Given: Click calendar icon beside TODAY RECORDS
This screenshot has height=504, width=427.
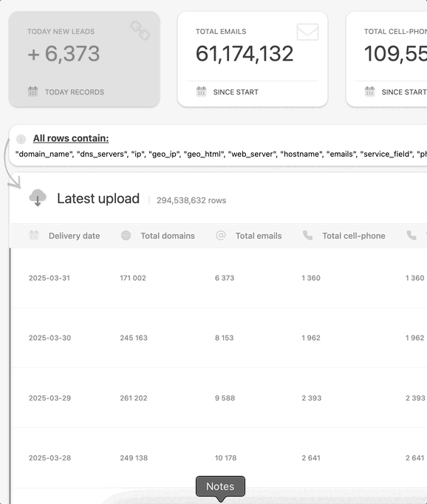Looking at the screenshot, I should coord(33,92).
